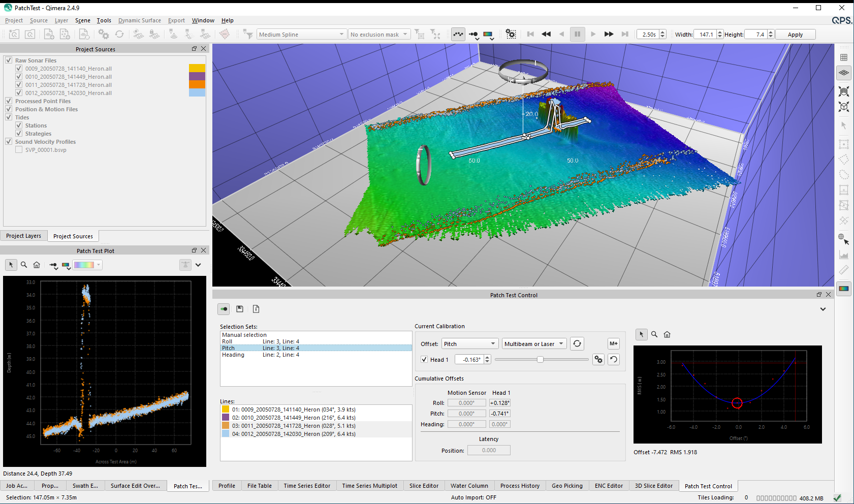Expand the No exclusion mask dropdown

pyautogui.click(x=379, y=35)
